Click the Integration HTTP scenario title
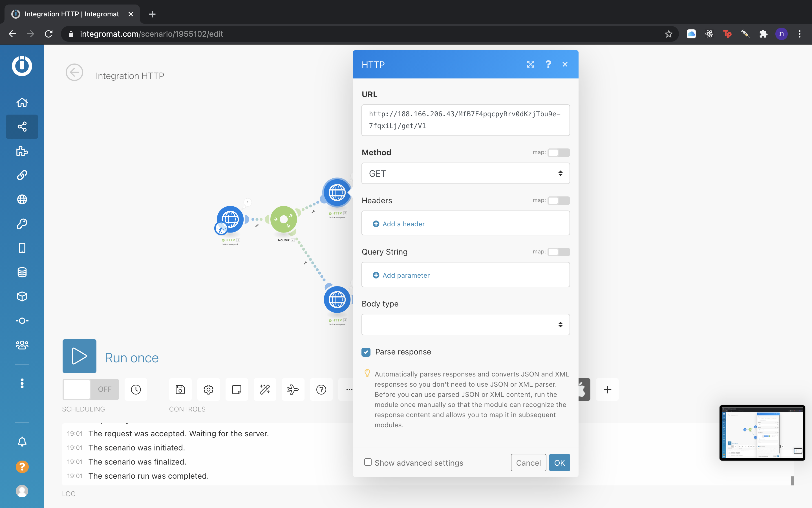Screen dimensions: 812x508 (x=130, y=76)
